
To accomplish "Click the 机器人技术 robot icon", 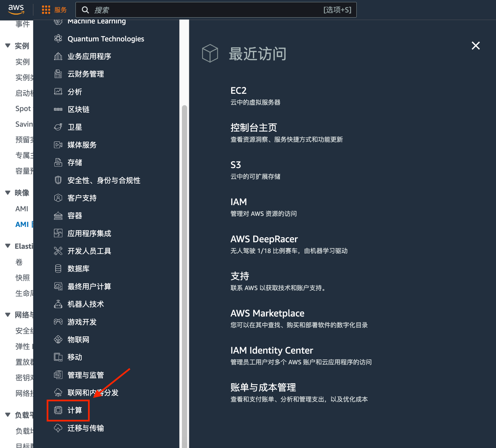I will pyautogui.click(x=58, y=304).
